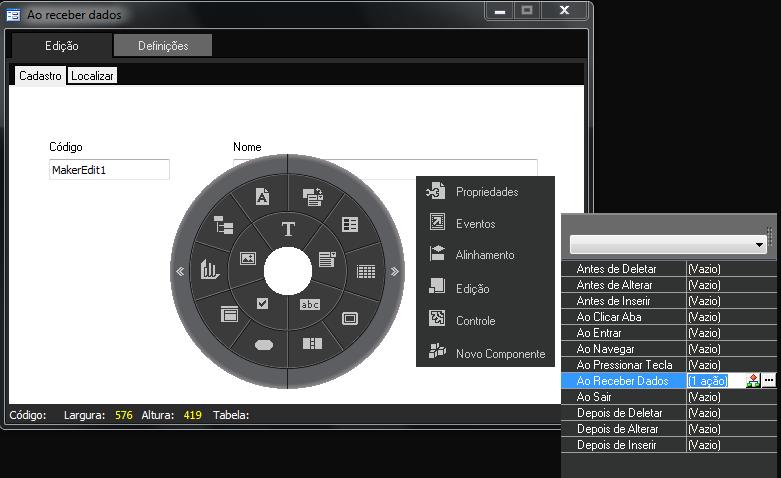Choose the bar chart component icon
The width and height of the screenshot is (781, 478).
pyautogui.click(x=210, y=269)
